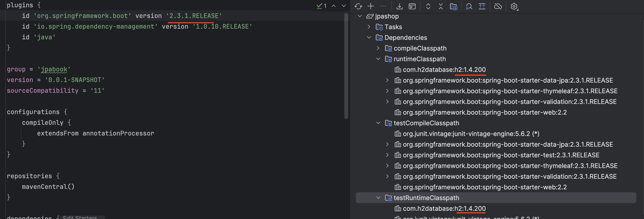644x219 pixels.
Task: Click the folder-grid icon in the Gradle toolbar
Action: point(453,6)
